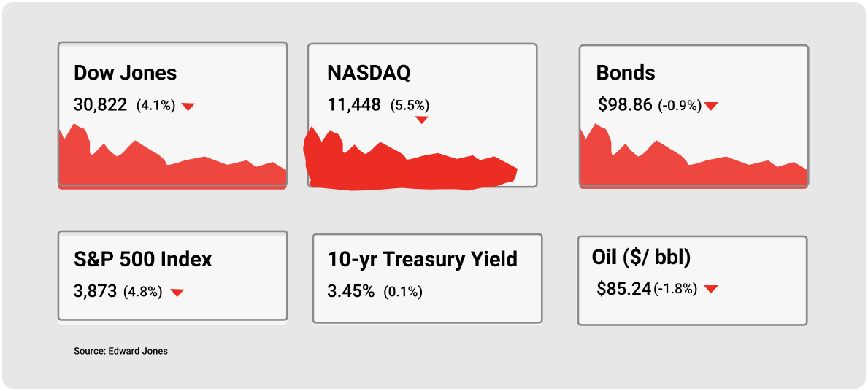Select the Oil ($/ bbl) heading
Screen dimensions: 868x391
point(641,258)
